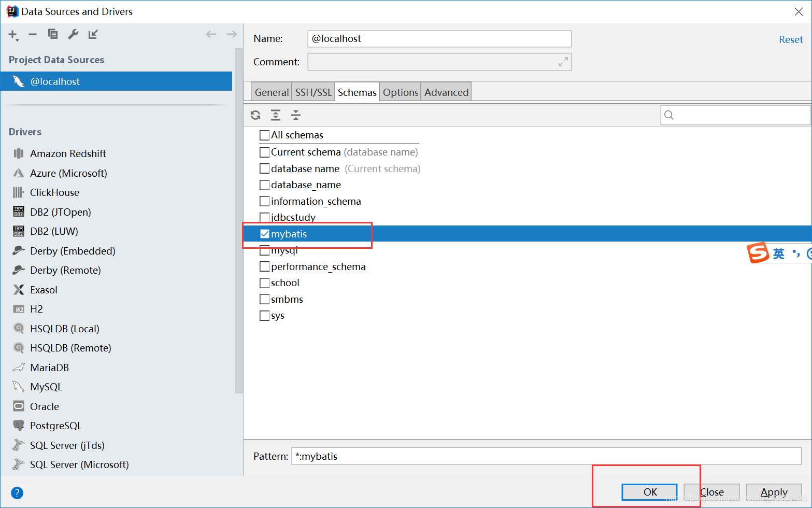Check the Current schema (database name) checkbox
Screen dimensions: 812x508
point(264,152)
